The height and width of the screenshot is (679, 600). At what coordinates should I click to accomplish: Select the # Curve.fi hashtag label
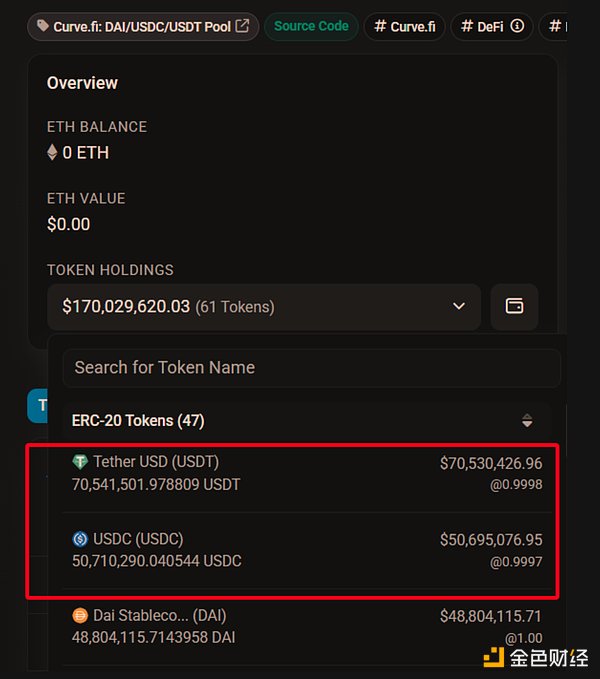tap(405, 27)
